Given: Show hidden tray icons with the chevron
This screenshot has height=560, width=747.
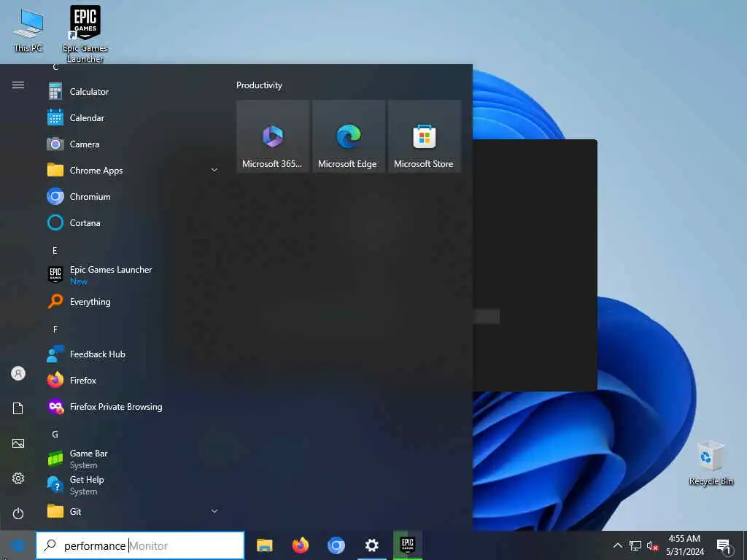Looking at the screenshot, I should [617, 545].
